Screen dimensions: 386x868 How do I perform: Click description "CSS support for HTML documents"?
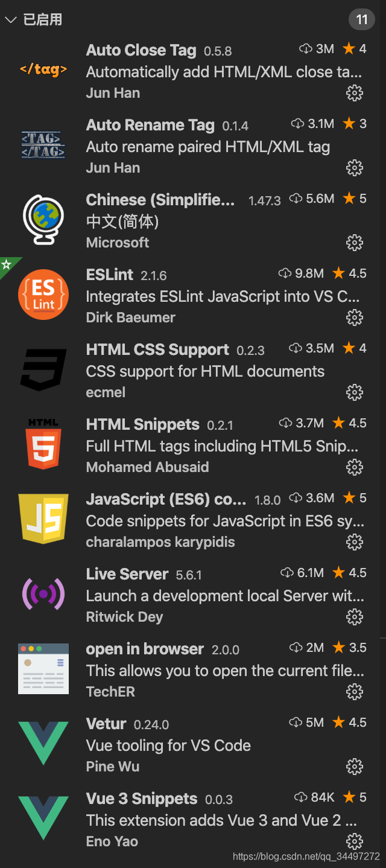(205, 372)
